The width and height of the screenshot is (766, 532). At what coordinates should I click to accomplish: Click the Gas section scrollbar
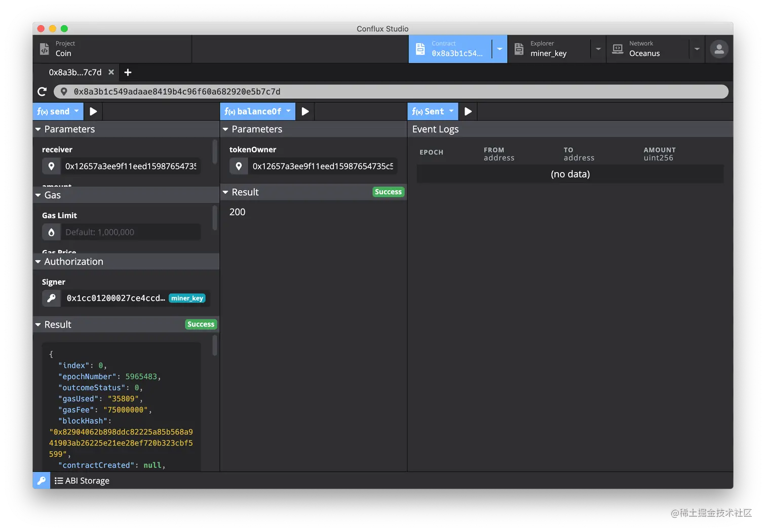point(215,218)
